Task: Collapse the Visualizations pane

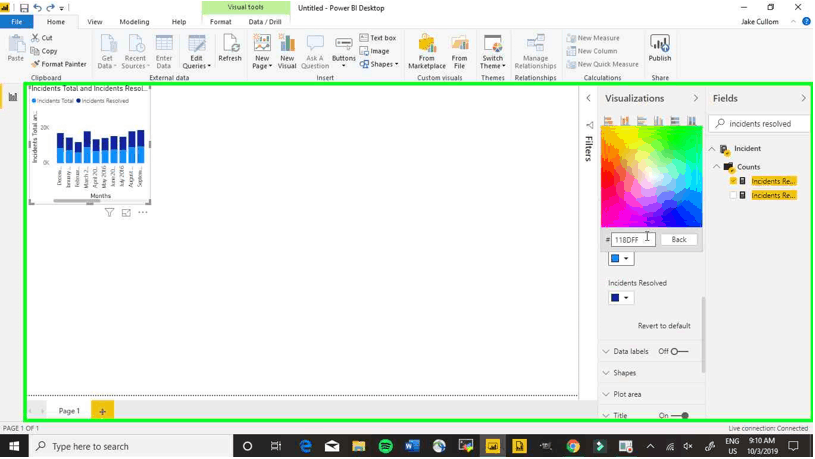Action: (x=695, y=98)
